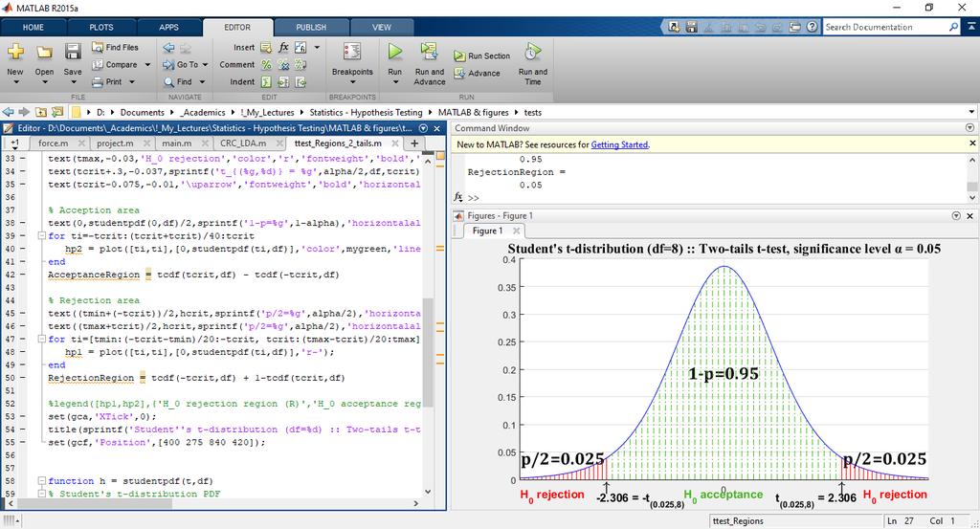The width and height of the screenshot is (980, 529).
Task: Open the address bar path dropdown
Action: tap(971, 113)
